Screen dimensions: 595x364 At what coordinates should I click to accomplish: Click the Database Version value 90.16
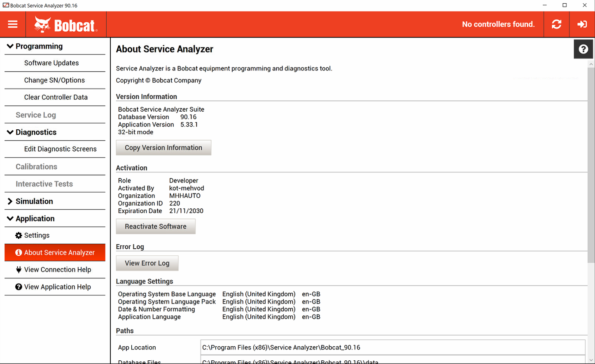pyautogui.click(x=188, y=117)
